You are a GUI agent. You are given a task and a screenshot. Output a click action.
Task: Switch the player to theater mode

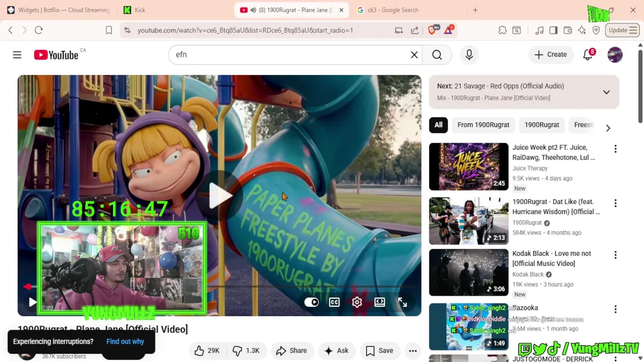tap(379, 302)
